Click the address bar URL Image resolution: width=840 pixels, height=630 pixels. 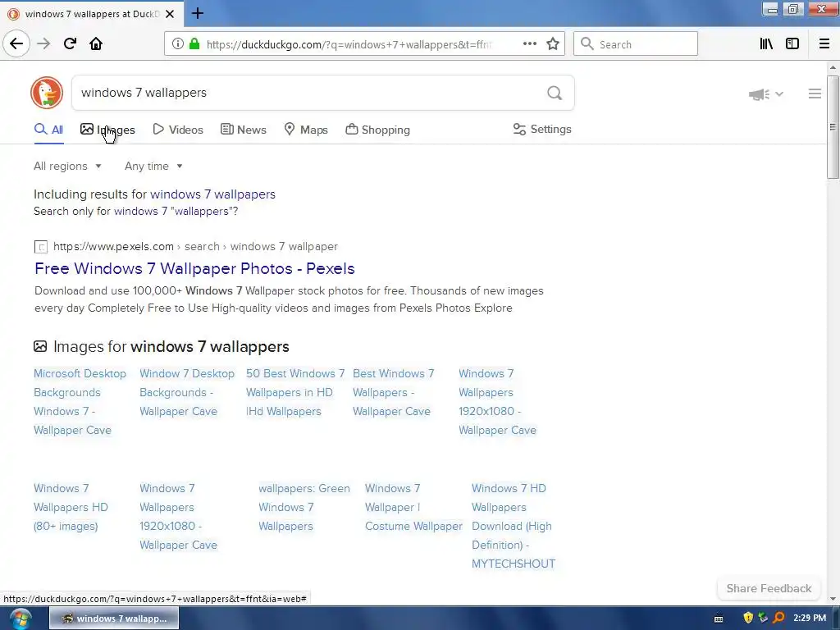(349, 44)
